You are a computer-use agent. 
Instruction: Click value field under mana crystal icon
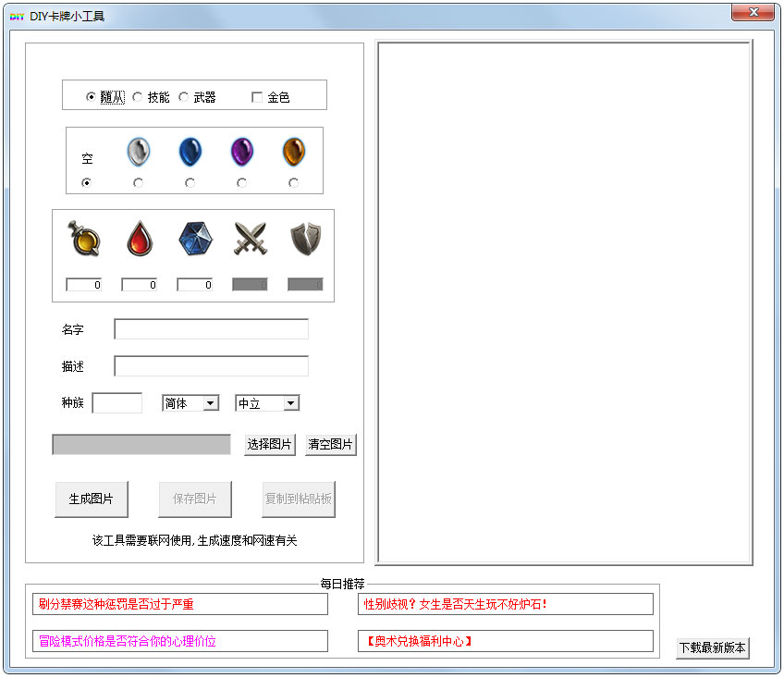click(x=195, y=285)
